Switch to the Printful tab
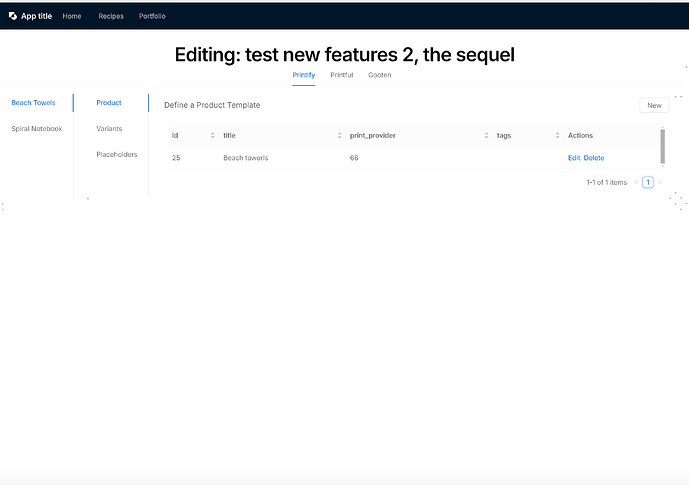Screen dimensions: 689x485 click(x=341, y=75)
